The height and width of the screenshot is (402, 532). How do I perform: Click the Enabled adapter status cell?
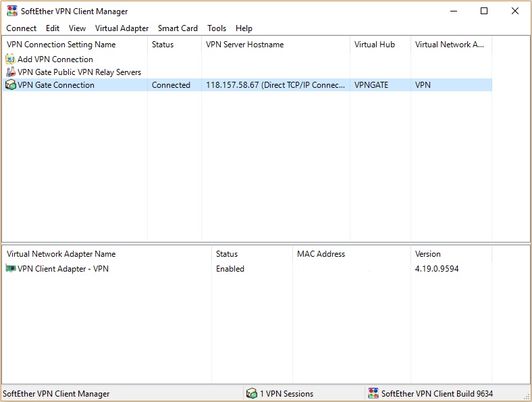click(230, 269)
